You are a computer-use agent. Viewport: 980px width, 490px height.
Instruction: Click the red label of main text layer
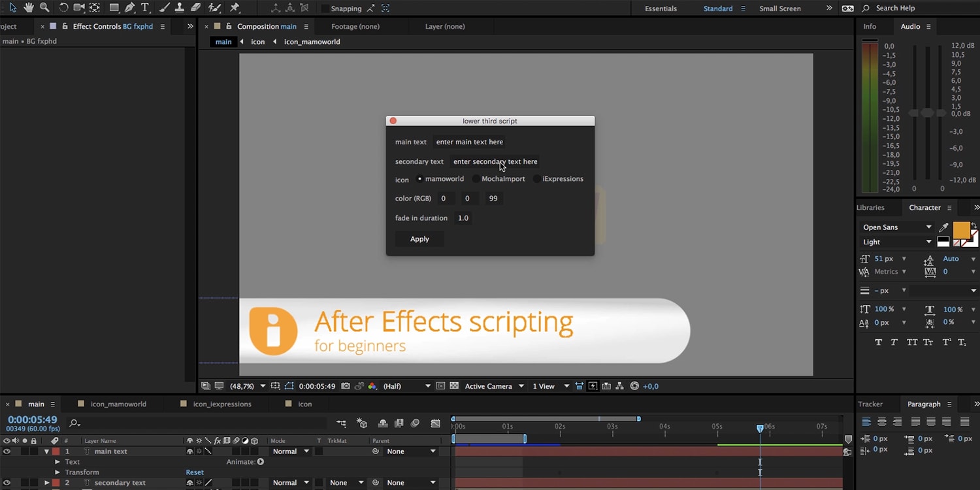click(x=56, y=451)
